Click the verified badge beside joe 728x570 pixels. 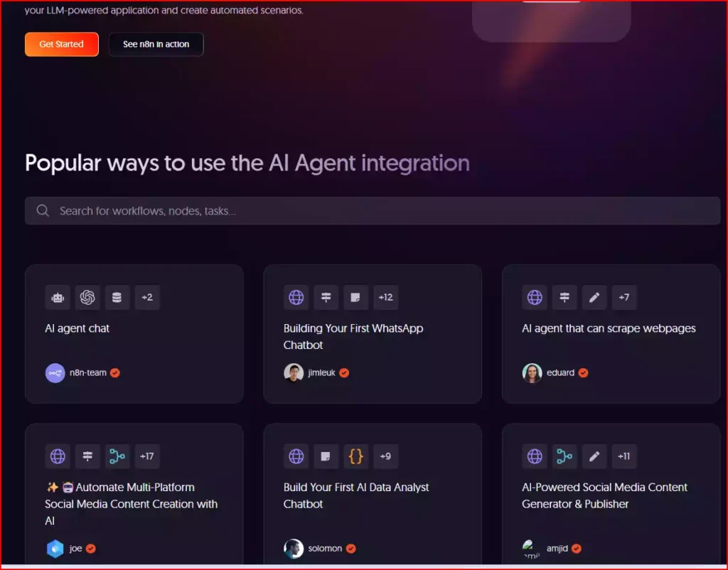[91, 549]
